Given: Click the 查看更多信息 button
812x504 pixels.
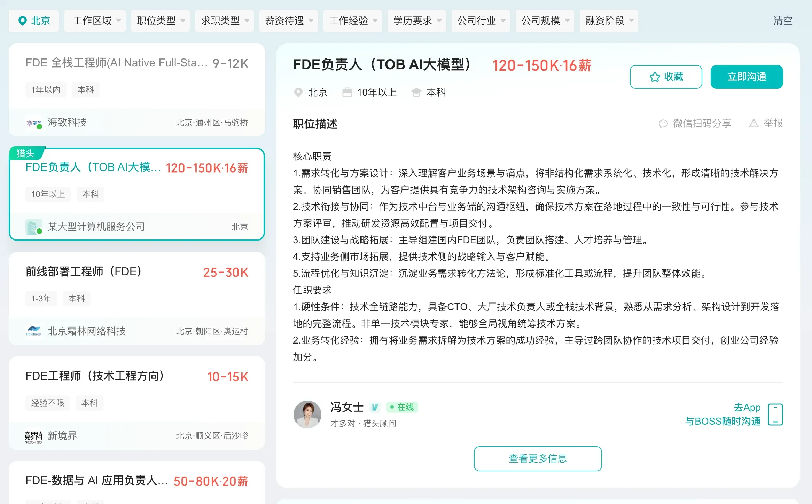Looking at the screenshot, I should click(538, 459).
